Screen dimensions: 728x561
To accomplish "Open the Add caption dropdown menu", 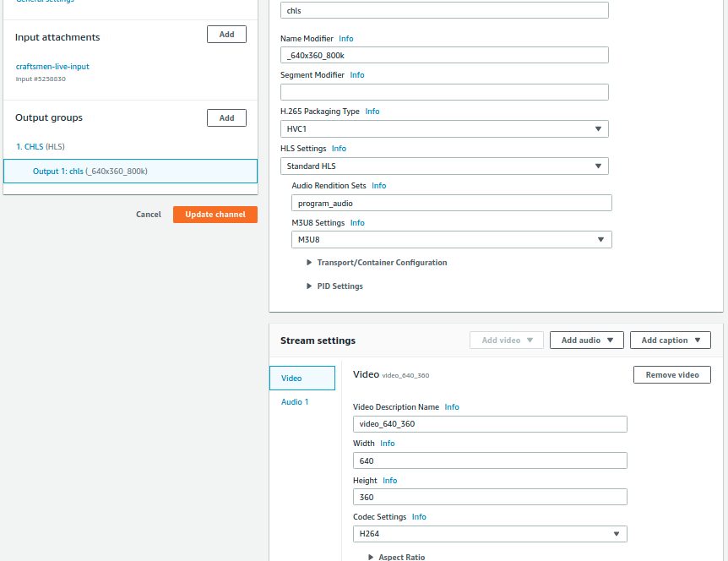I will tap(670, 340).
